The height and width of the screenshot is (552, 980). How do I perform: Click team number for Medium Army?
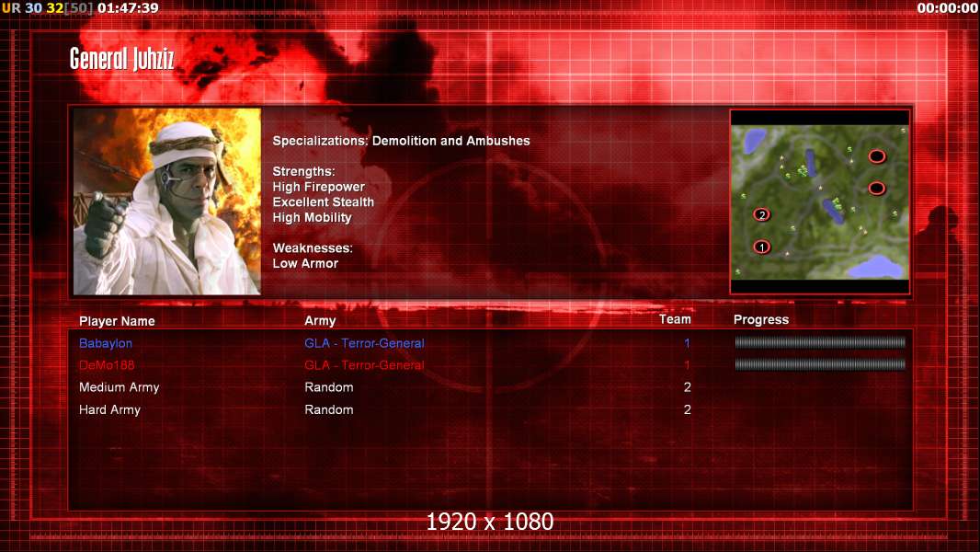click(688, 387)
